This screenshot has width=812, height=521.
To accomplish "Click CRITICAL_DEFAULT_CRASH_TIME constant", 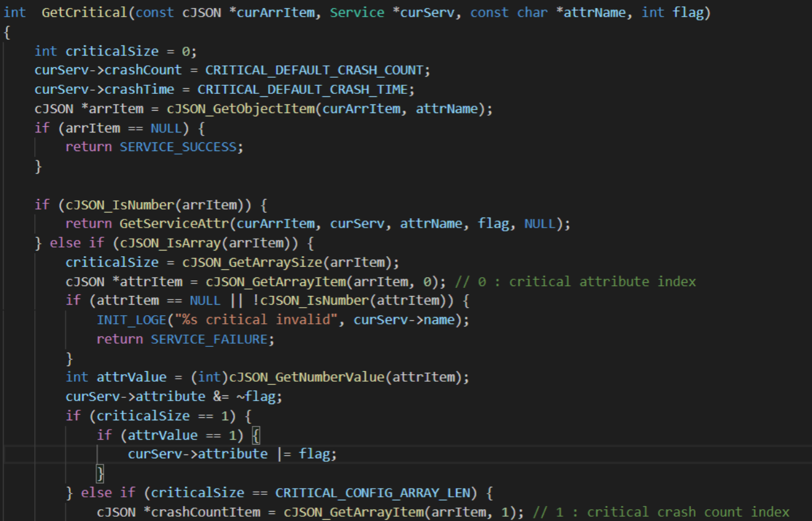I will [x=303, y=90].
